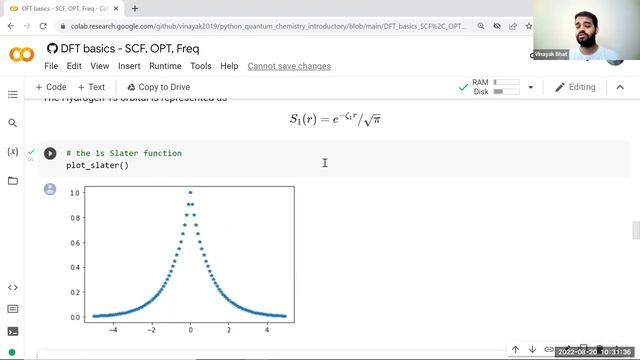Click the output cell user avatar icon
This screenshot has height=360, width=640.
(50, 189)
